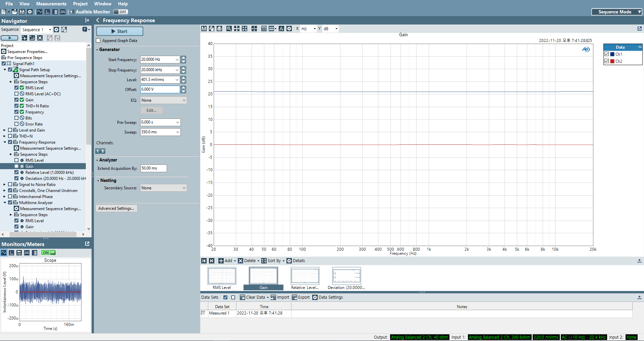The width and height of the screenshot is (644, 341).
Task: Open the digital square-wave monitor from main toolbar
Action: click(63, 12)
